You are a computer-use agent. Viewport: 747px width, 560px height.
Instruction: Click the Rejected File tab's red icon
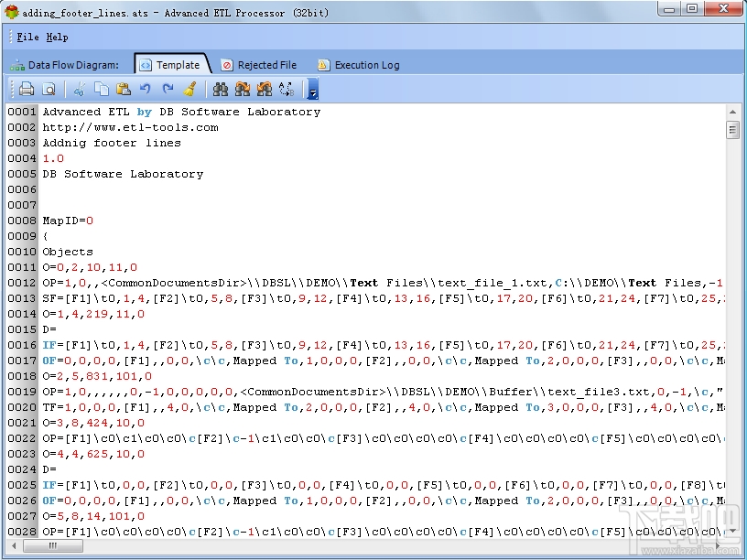tap(227, 65)
